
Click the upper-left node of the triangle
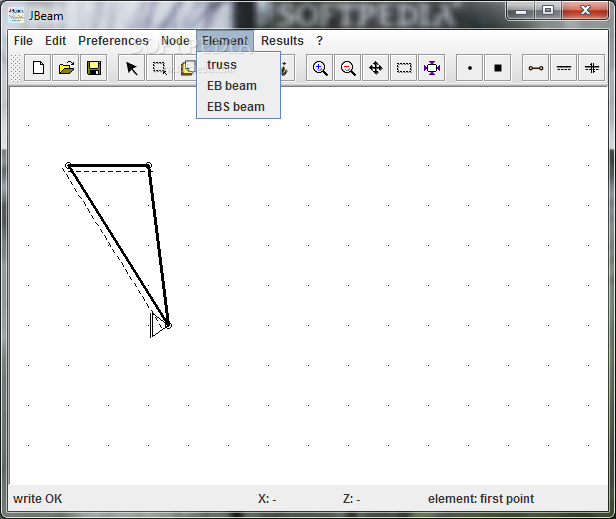[x=68, y=165]
